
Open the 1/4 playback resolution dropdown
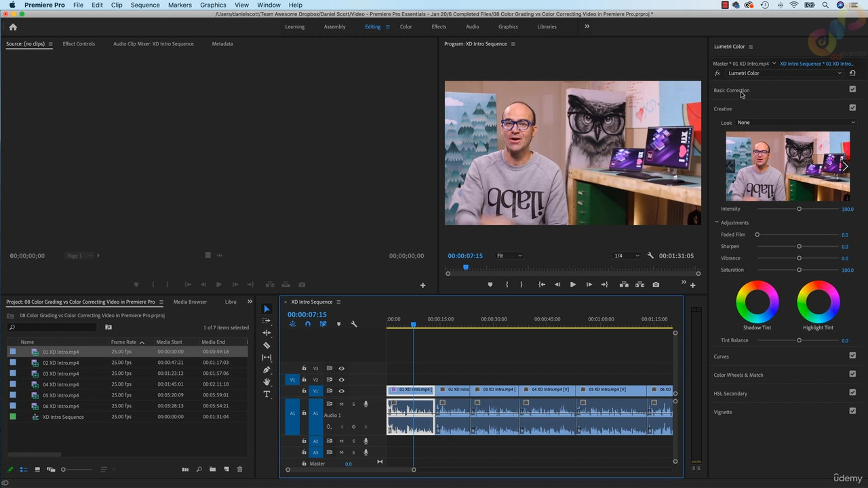click(x=626, y=256)
